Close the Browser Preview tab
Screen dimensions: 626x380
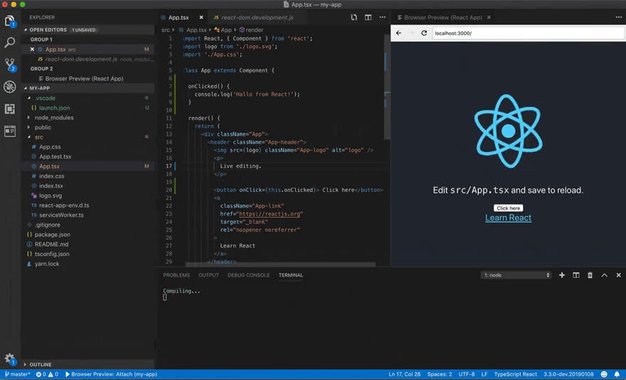tap(489, 18)
